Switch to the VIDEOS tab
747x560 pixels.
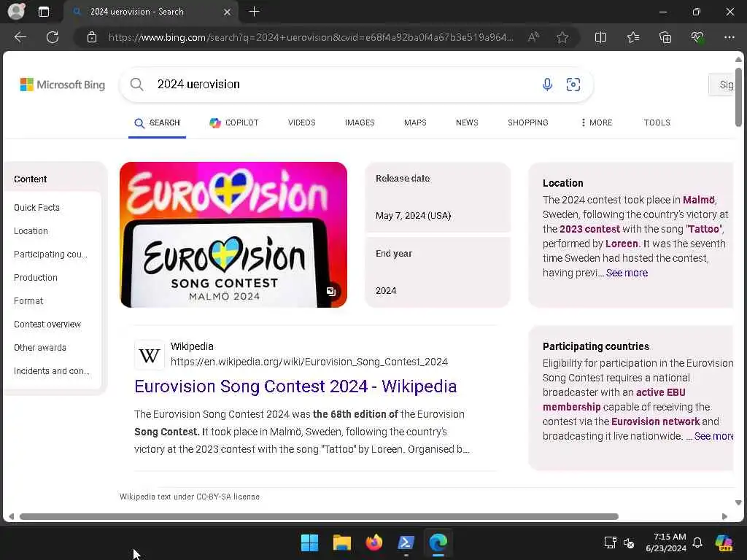pyautogui.click(x=301, y=122)
